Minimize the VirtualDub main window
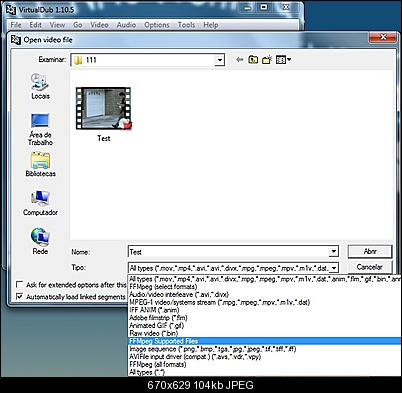The image size is (402, 393). point(248,7)
